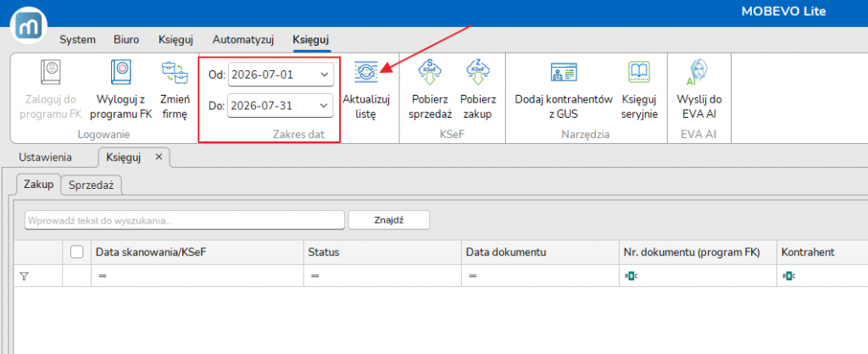This screenshot has height=354, width=868.
Task: Open the first Księguj ribbon menu
Action: (x=175, y=40)
